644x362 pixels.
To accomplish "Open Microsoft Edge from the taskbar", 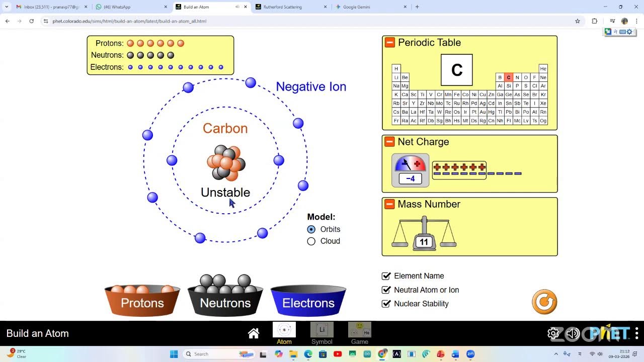I will point(308,354).
